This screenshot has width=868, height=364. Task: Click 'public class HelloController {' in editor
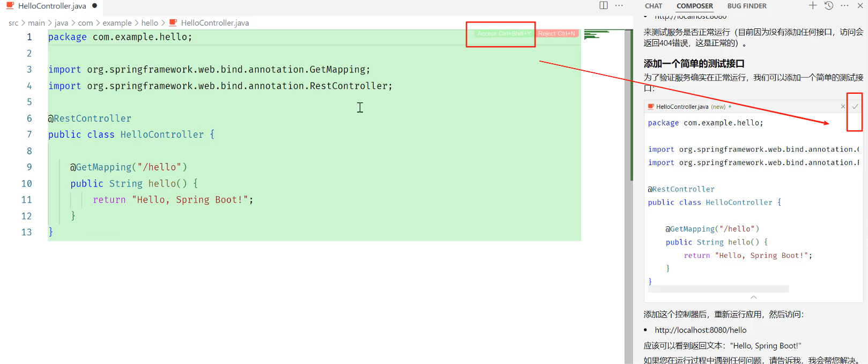coord(131,135)
